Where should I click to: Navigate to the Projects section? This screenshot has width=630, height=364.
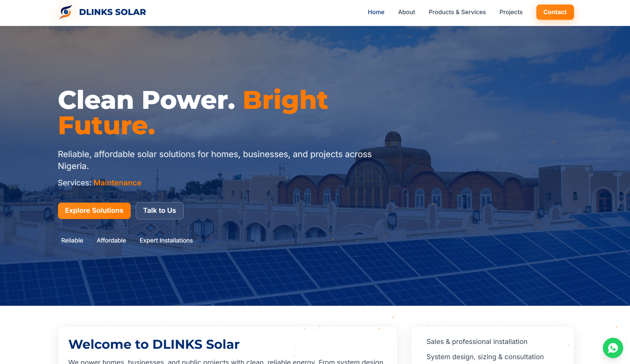(x=511, y=12)
